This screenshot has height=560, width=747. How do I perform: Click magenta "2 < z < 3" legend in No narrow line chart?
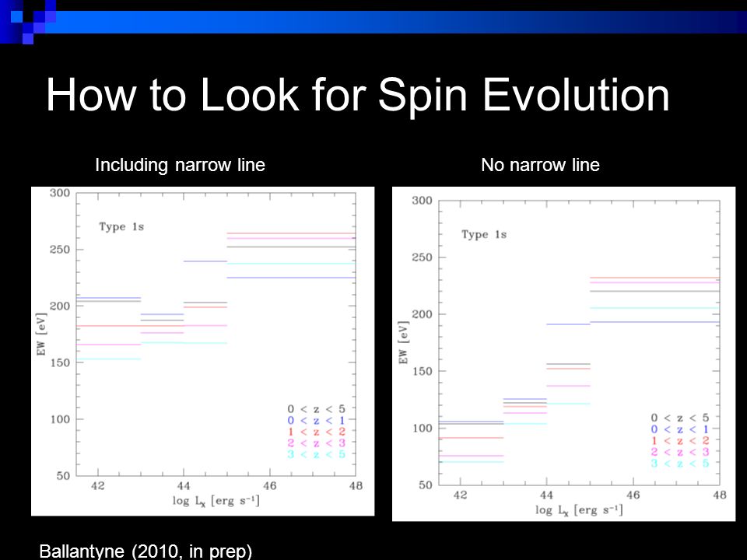click(x=680, y=452)
